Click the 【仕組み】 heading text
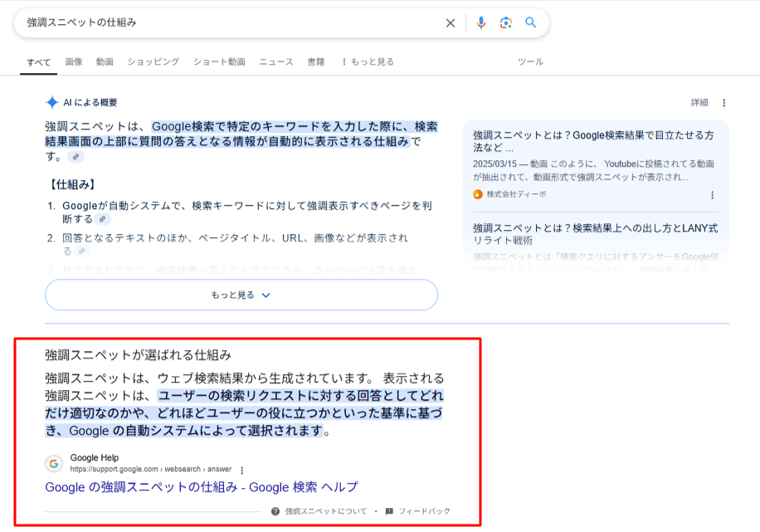The image size is (760, 532). (73, 185)
